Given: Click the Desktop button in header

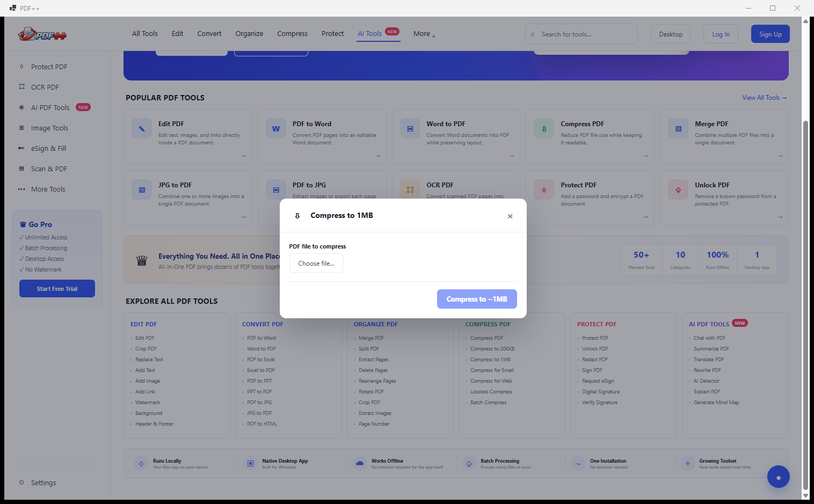Looking at the screenshot, I should click(x=671, y=34).
